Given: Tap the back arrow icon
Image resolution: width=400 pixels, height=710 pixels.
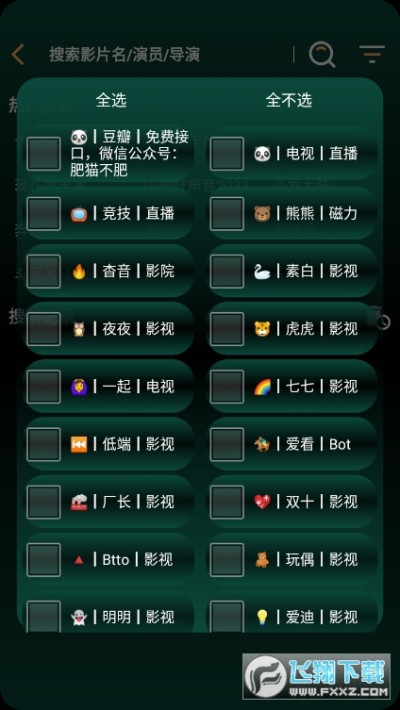Looking at the screenshot, I should click(x=18, y=54).
